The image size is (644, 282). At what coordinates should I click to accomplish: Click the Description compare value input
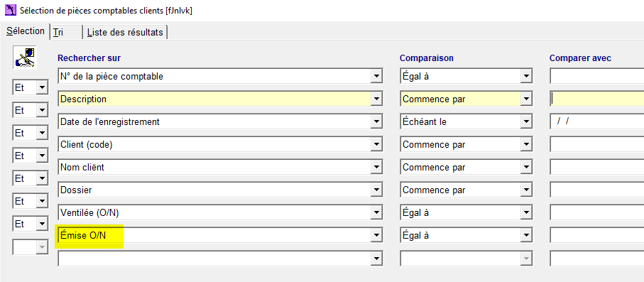pos(596,99)
